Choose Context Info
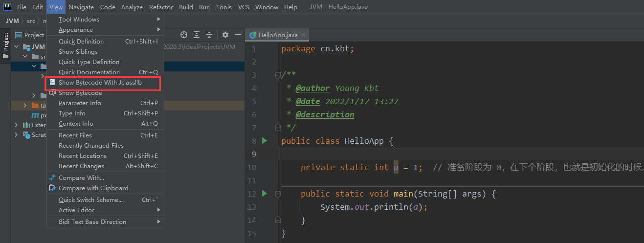 [x=105, y=124]
